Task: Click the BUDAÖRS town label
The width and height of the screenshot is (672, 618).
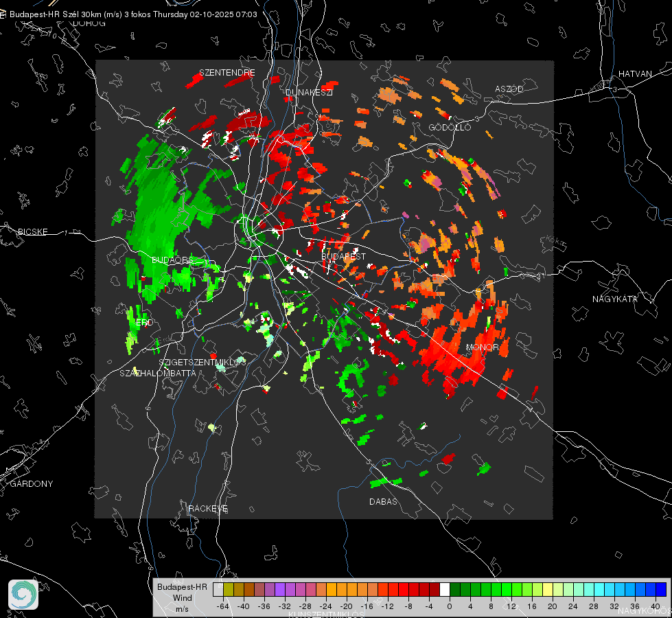Action: [173, 260]
